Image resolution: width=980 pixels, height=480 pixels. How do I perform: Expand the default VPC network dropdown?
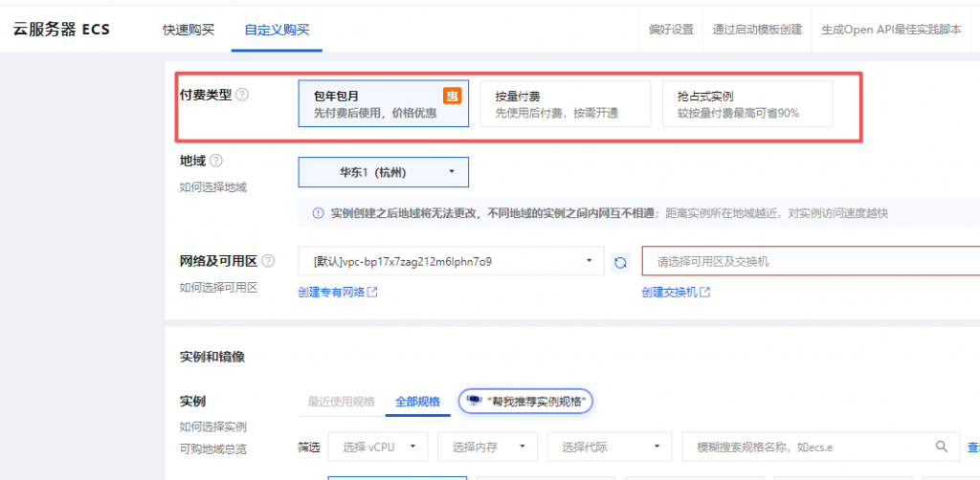tap(452, 261)
